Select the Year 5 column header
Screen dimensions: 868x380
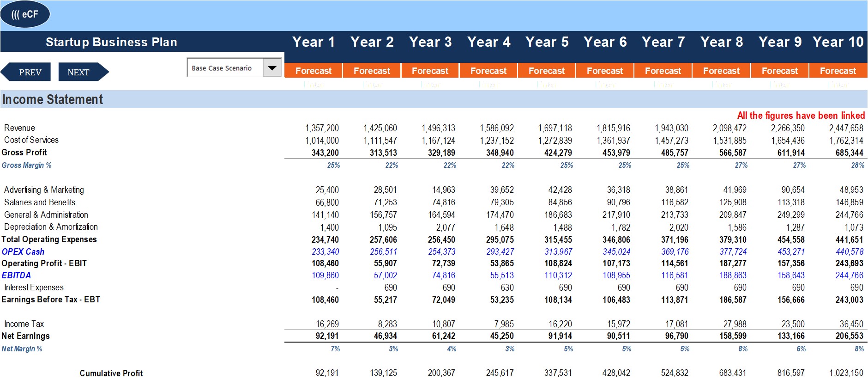point(547,42)
